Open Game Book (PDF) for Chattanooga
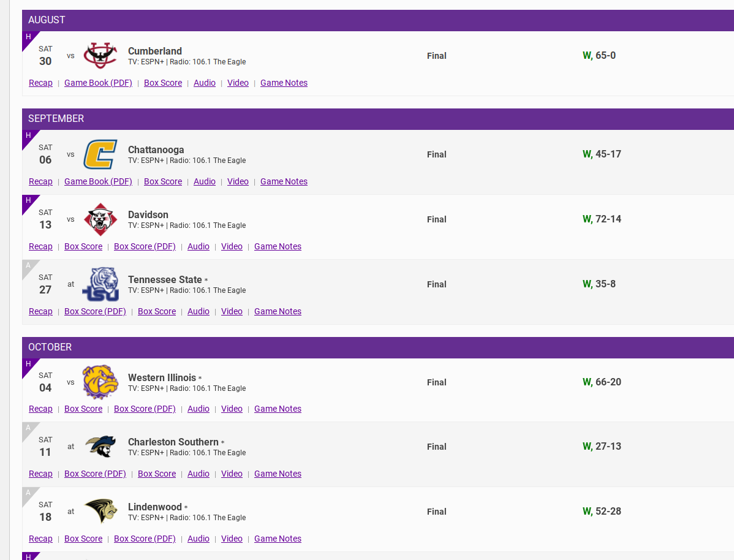The height and width of the screenshot is (560, 734). click(98, 181)
